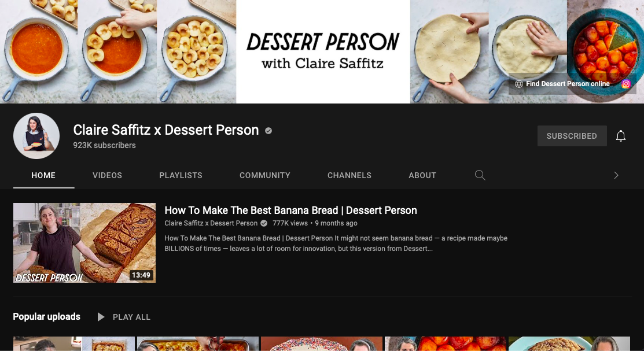Go to the Community tab
Viewport: 644px width, 351px height.
click(x=265, y=175)
